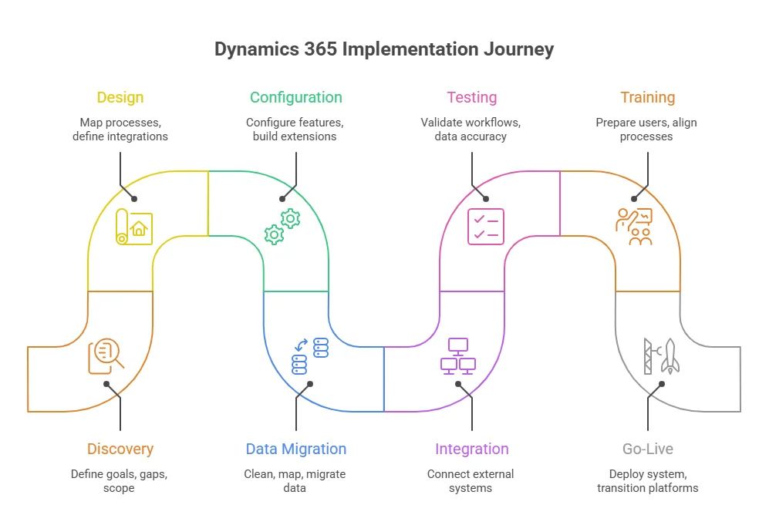Click the Configuration gears icon
This screenshot has width=759, height=532.
tap(282, 227)
